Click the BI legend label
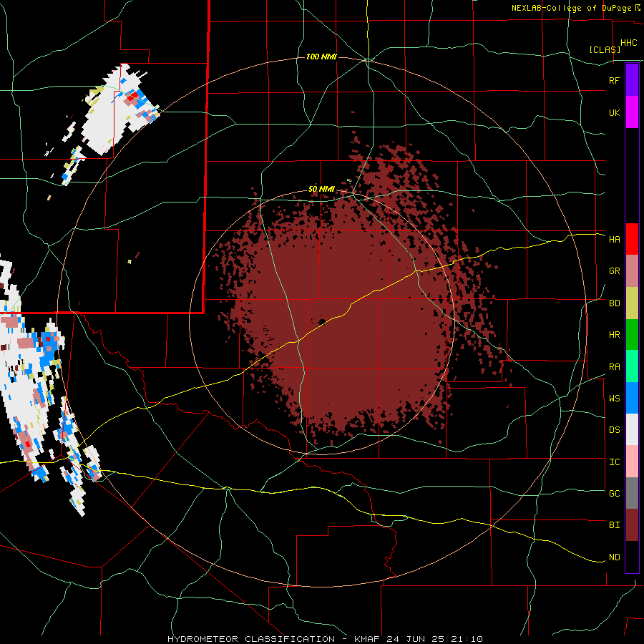644x644 pixels. [614, 525]
